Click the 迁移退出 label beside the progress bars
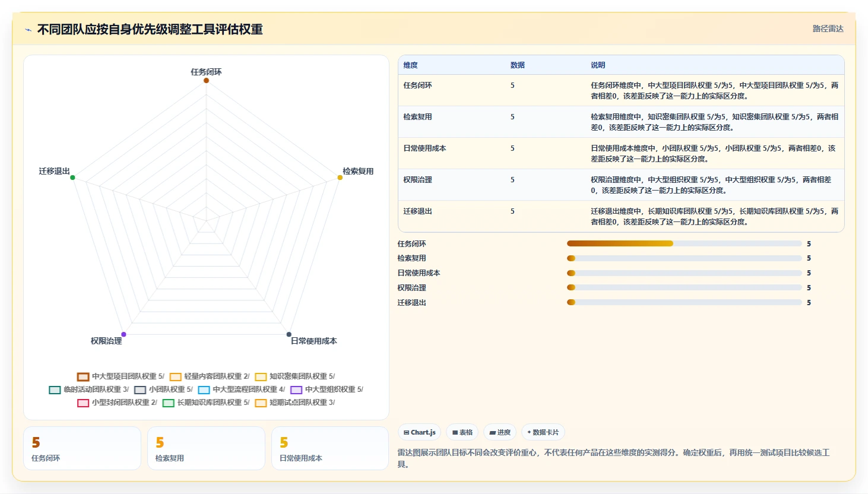Viewport: 868px width, 494px height. coord(412,303)
